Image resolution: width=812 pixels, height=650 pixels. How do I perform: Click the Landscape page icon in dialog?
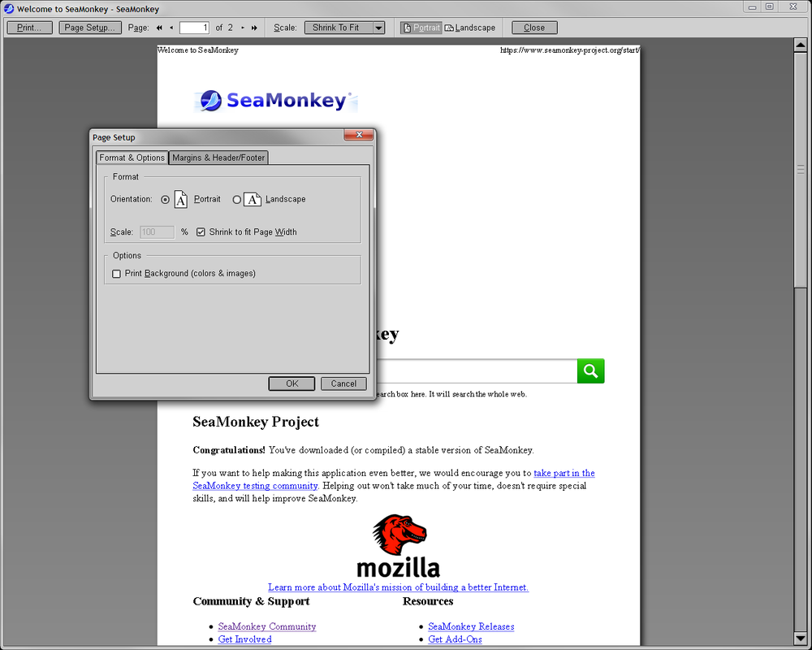click(253, 200)
